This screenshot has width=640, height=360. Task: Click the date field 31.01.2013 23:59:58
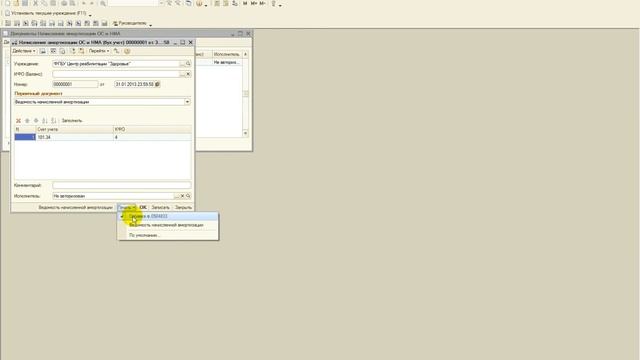pos(134,84)
